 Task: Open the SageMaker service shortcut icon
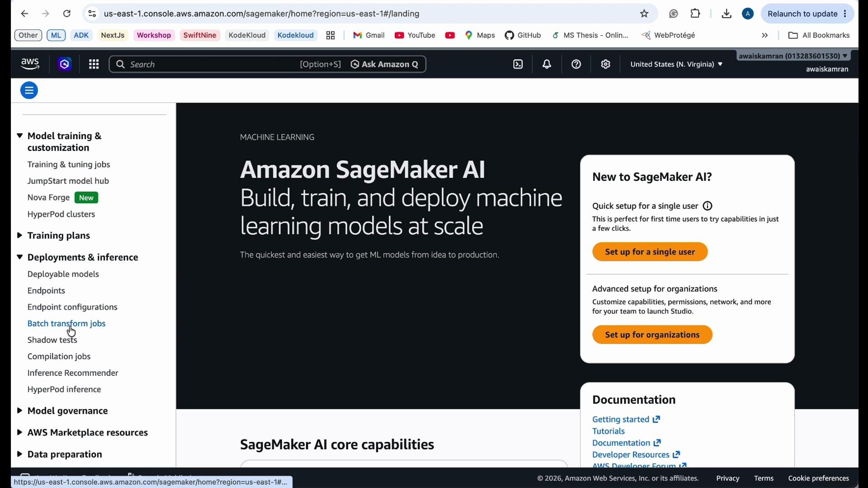65,65
